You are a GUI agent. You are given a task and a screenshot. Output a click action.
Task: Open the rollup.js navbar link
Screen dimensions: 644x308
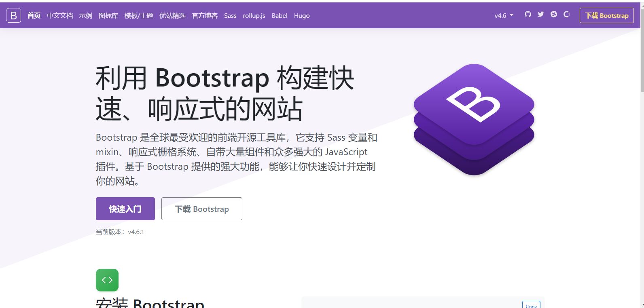[254, 15]
